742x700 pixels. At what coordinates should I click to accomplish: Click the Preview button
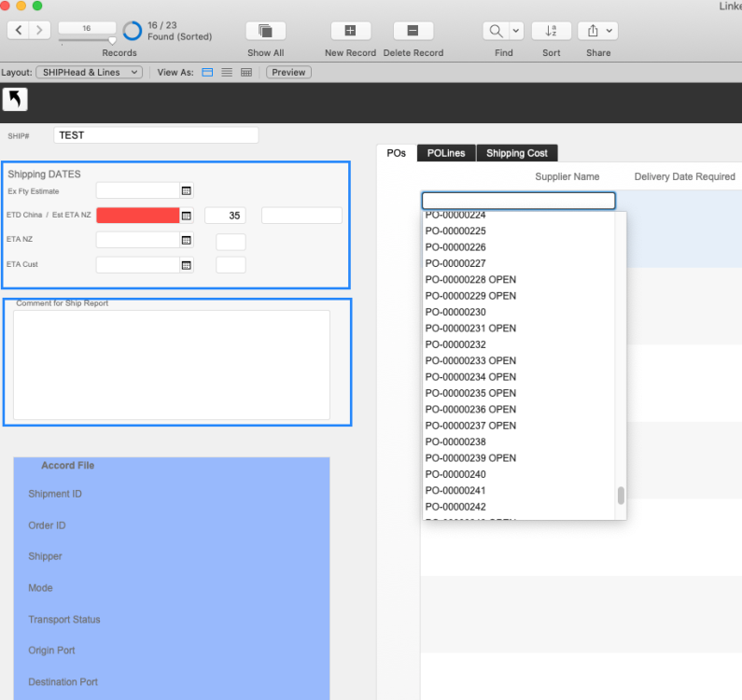click(x=288, y=72)
